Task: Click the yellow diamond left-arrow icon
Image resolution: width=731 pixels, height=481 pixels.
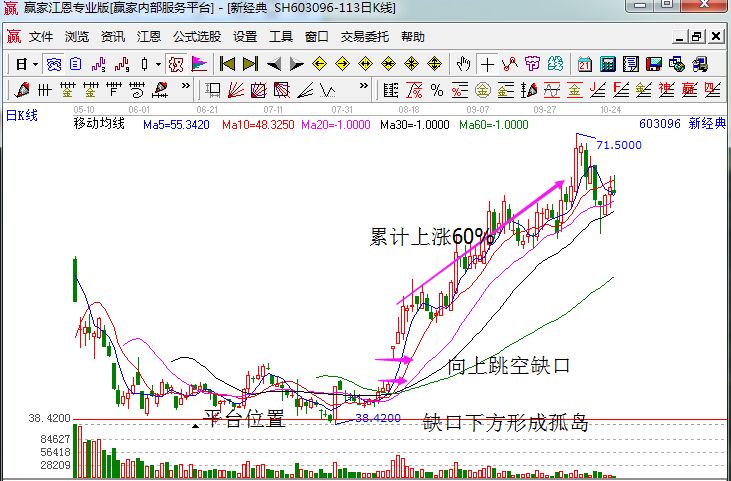Action: pyautogui.click(x=320, y=63)
